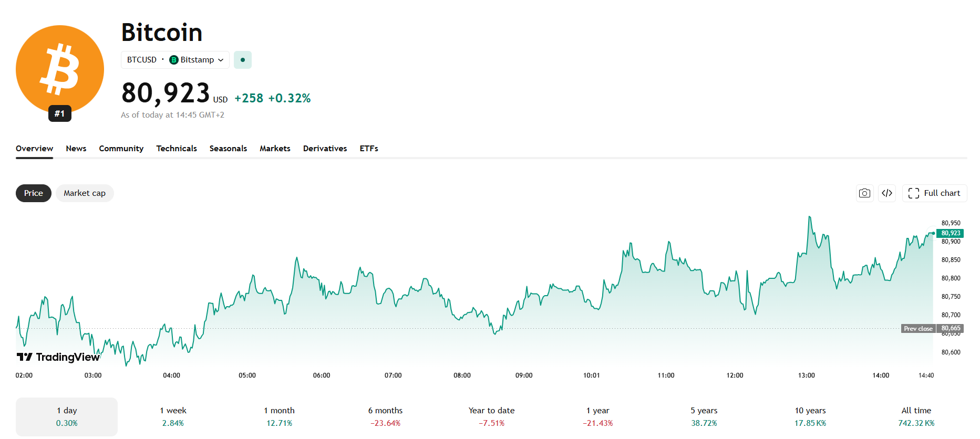Click the Bitcoin logo icon

60,69
